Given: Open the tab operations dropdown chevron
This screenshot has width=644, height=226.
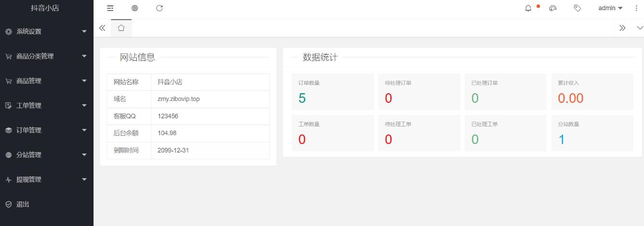Looking at the screenshot, I should (x=640, y=28).
